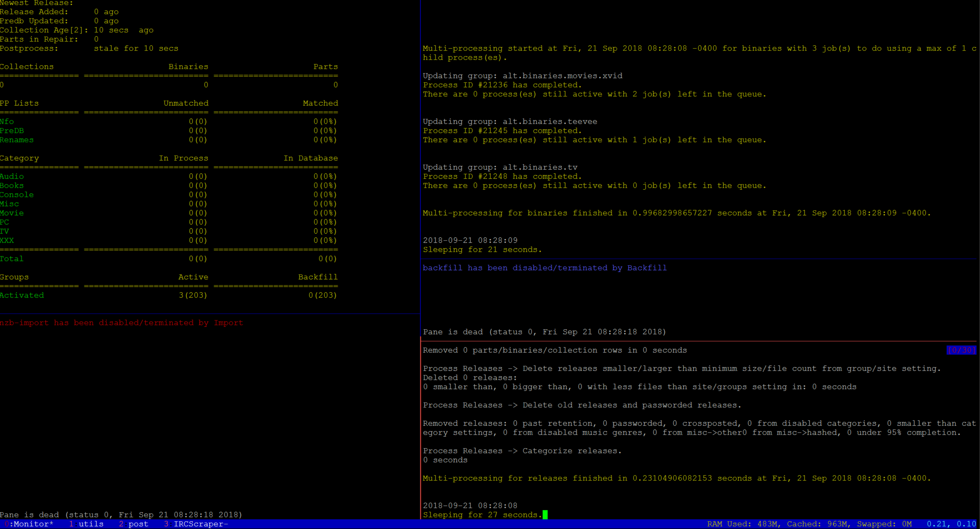Select the PreDB row in PP Lists
The width and height of the screenshot is (980, 529).
(12, 131)
